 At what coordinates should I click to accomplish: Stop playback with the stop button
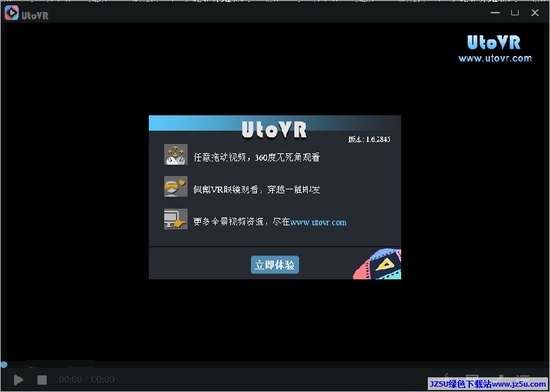click(x=42, y=379)
